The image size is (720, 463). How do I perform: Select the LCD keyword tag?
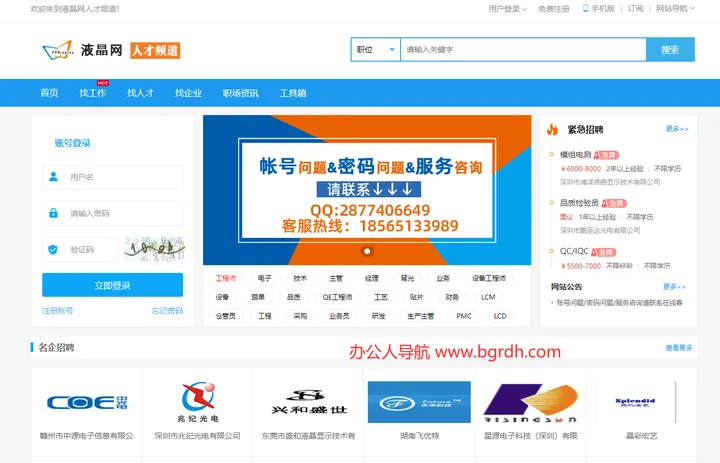pos(500,316)
